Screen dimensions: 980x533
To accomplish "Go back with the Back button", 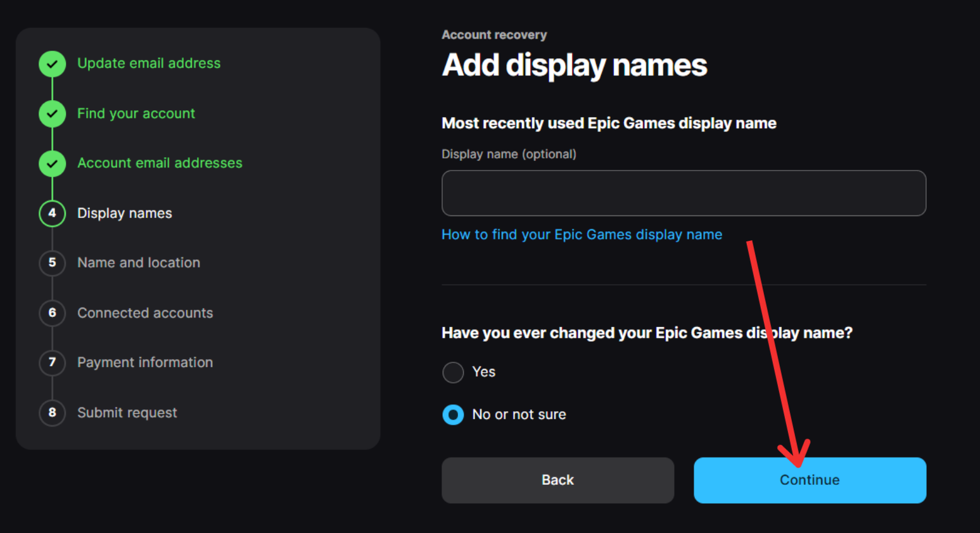I will coord(557,480).
